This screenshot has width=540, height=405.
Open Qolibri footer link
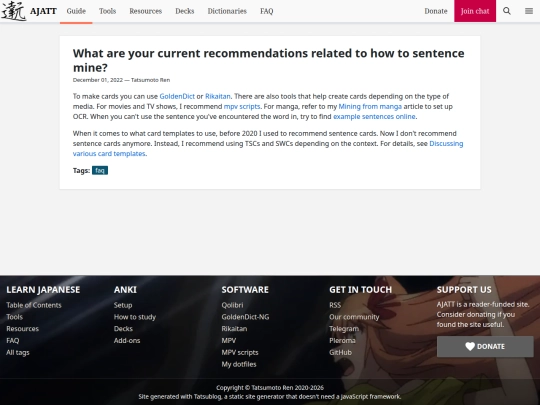(x=232, y=305)
